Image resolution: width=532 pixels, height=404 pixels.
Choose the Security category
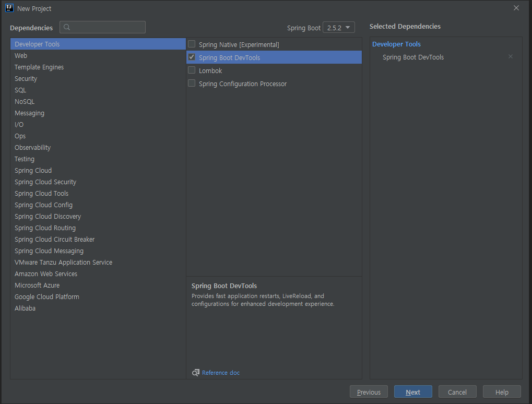pyautogui.click(x=98, y=79)
